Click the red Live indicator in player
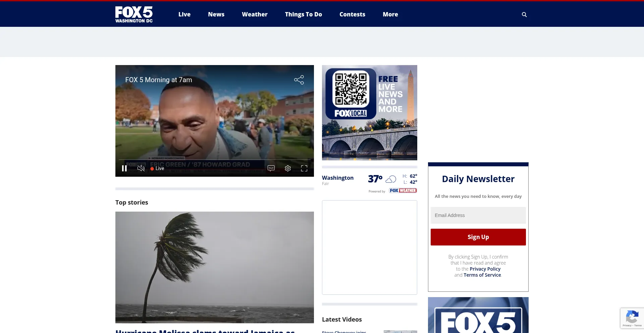This screenshot has height=333, width=644. [157, 168]
